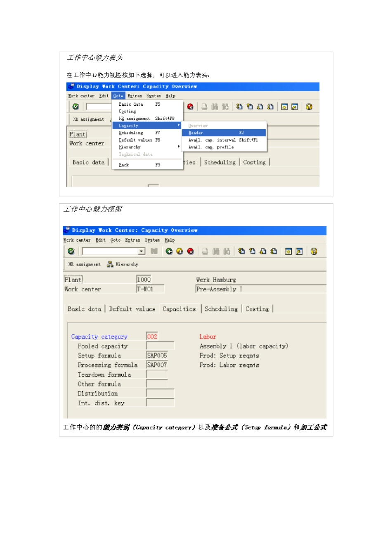
Task: Click the Next Page icon in T-M01 window
Action: click(x=263, y=251)
